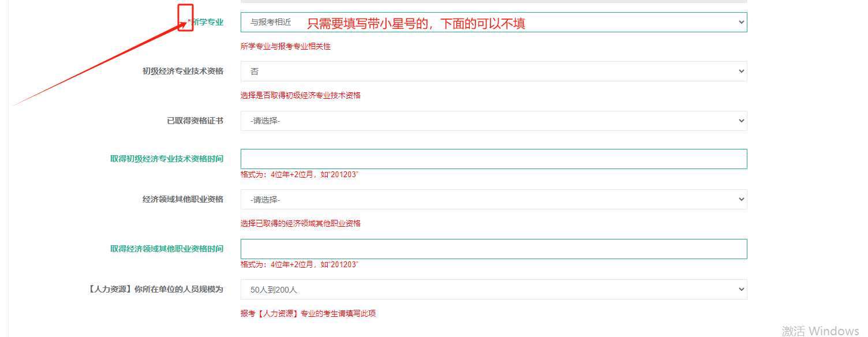Click format hint below 初级经济专业技术资格时间 field
Viewport: 868px width, 337px height.
coord(300,174)
